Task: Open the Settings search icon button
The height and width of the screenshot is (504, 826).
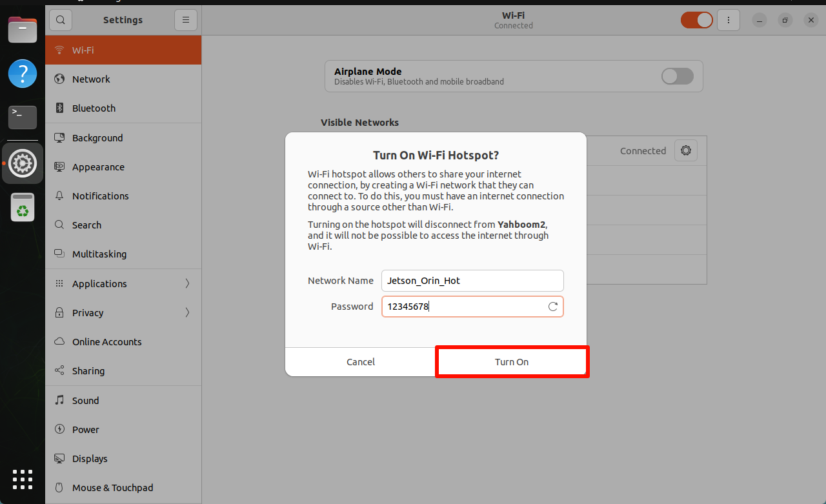Action: click(x=60, y=20)
